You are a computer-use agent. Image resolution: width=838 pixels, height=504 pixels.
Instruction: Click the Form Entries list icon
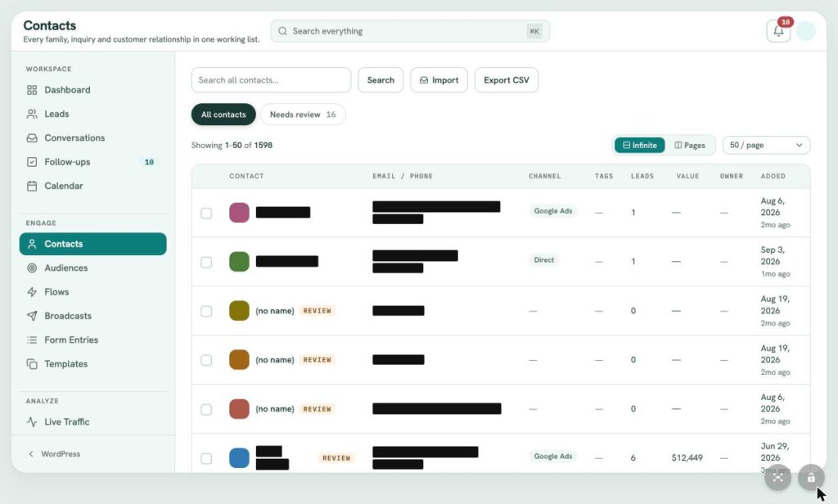click(32, 340)
